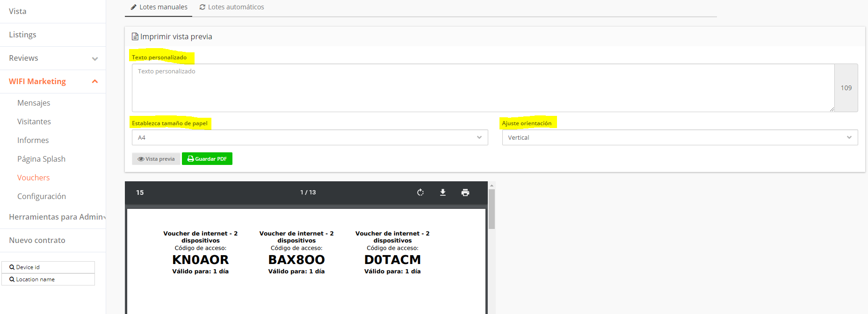Switch to Lotes manuales tab

[159, 7]
